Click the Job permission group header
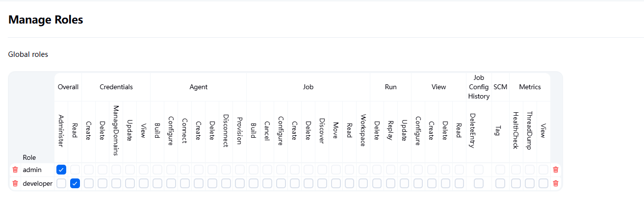This screenshot has width=644, height=200. click(308, 87)
